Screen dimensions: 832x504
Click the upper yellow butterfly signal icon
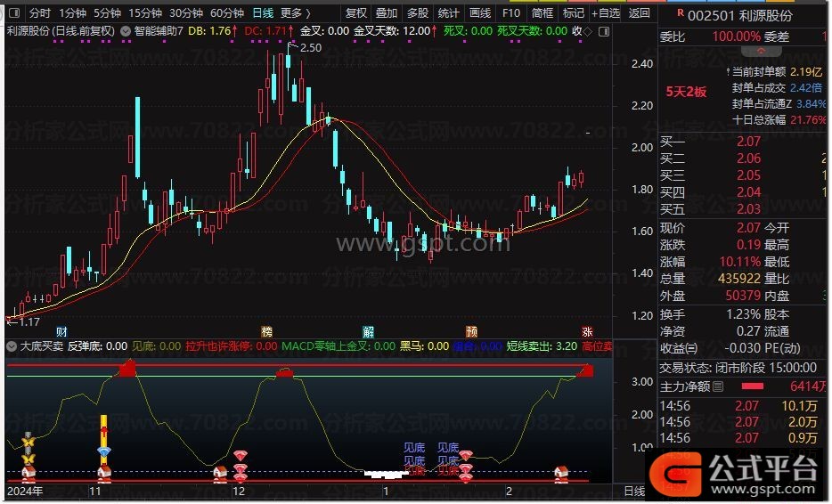[x=29, y=442]
